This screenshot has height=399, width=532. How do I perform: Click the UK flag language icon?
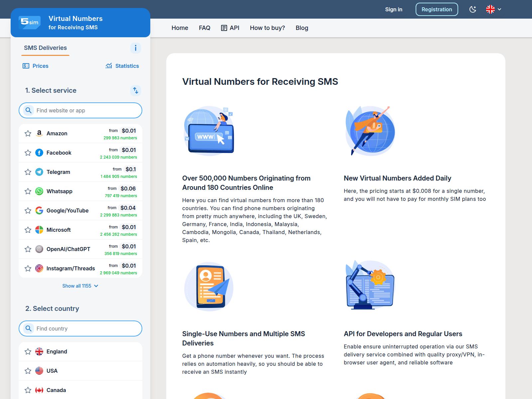point(490,9)
